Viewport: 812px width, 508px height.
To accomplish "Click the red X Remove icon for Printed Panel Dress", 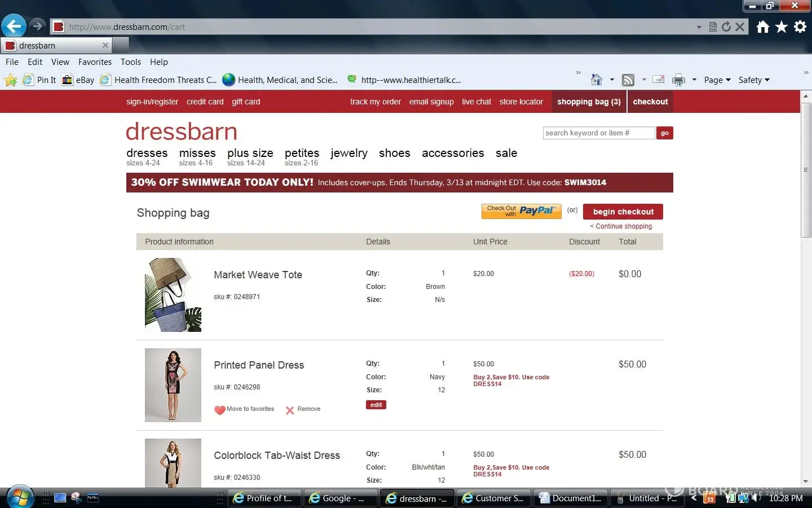I will click(x=290, y=410).
